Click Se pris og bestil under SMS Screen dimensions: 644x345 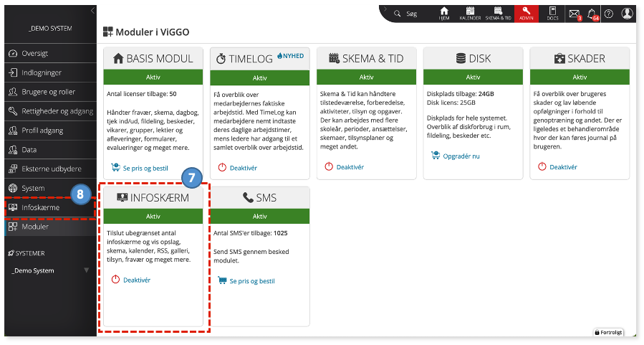click(x=251, y=281)
